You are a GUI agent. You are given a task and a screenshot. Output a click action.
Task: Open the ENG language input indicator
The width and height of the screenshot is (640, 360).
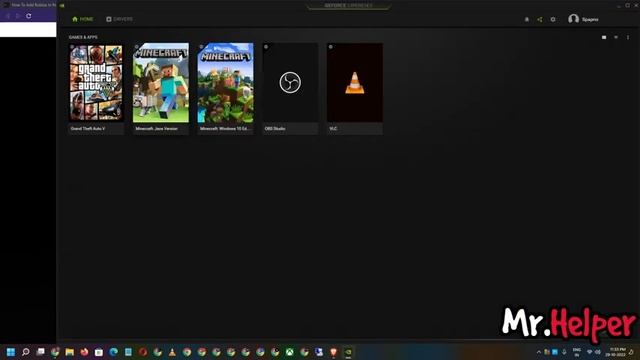(577, 352)
